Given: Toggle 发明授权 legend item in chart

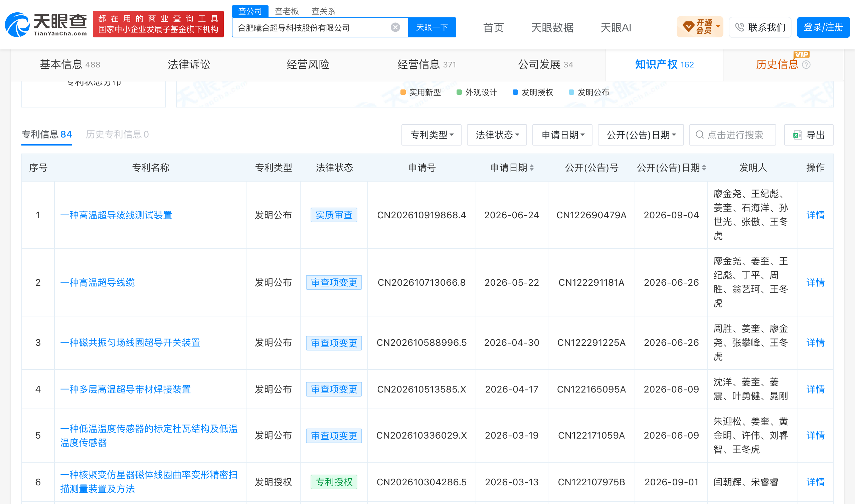Looking at the screenshot, I should click(x=533, y=92).
